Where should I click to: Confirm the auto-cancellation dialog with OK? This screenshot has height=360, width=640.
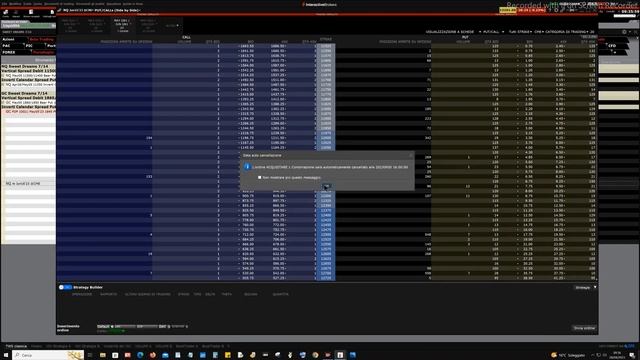pos(327,187)
